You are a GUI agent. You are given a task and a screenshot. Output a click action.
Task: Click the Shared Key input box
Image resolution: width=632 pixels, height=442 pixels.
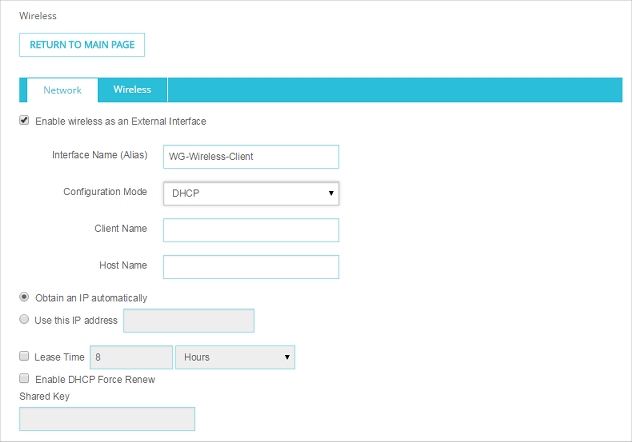pyautogui.click(x=107, y=418)
